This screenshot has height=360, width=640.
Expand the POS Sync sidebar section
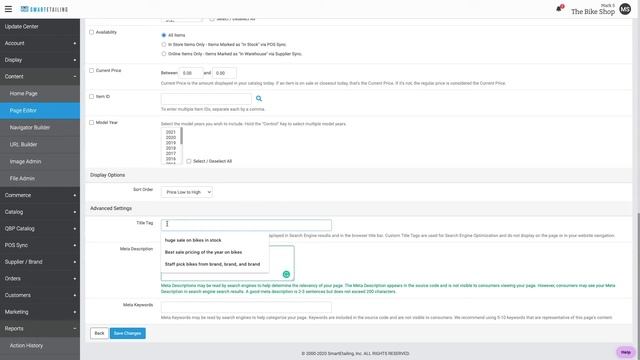coord(40,245)
